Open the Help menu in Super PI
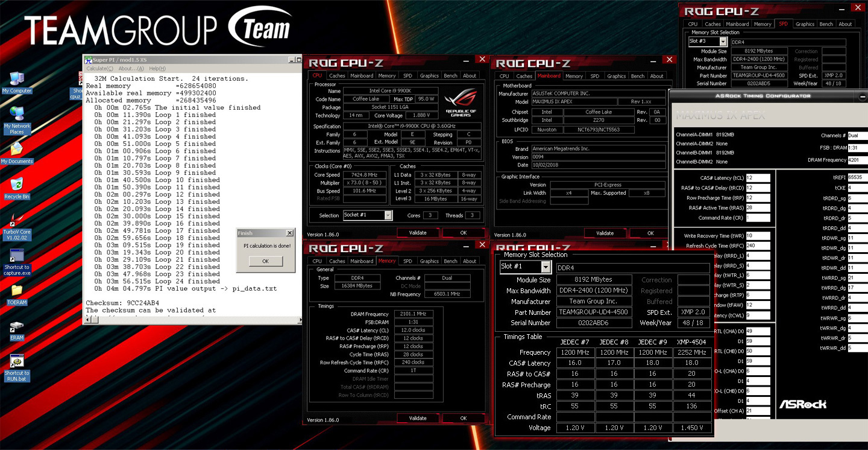Image resolution: width=868 pixels, height=450 pixels. tap(157, 68)
